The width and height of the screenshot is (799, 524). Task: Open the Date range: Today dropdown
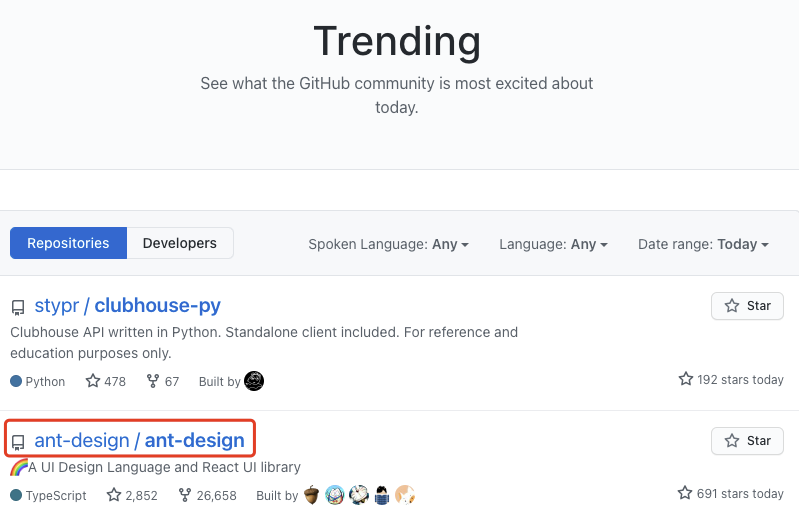pos(703,244)
